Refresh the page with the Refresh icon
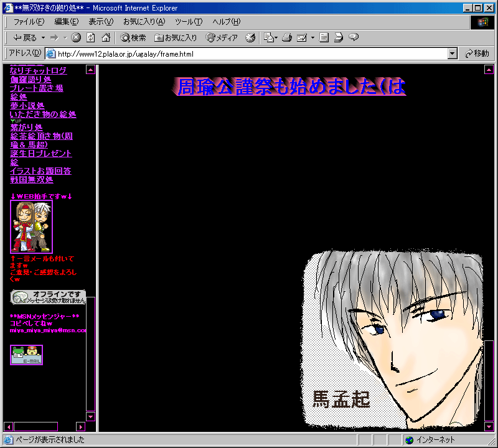The image size is (498, 448). (x=91, y=38)
